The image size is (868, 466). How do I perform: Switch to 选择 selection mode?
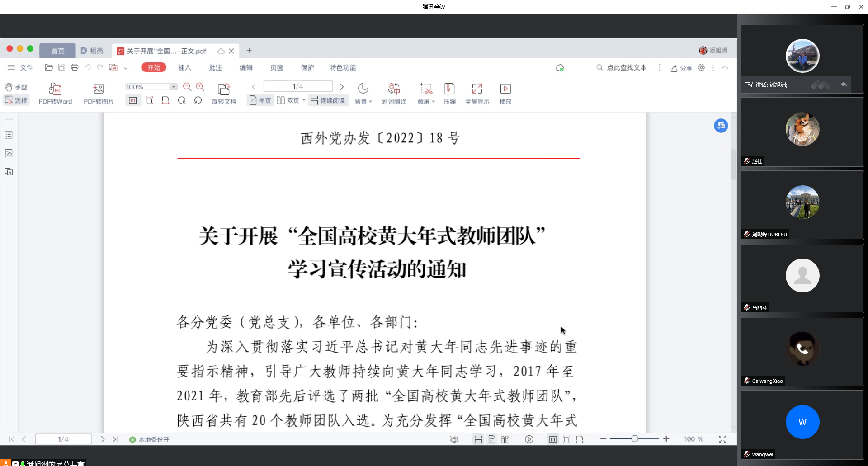point(16,100)
